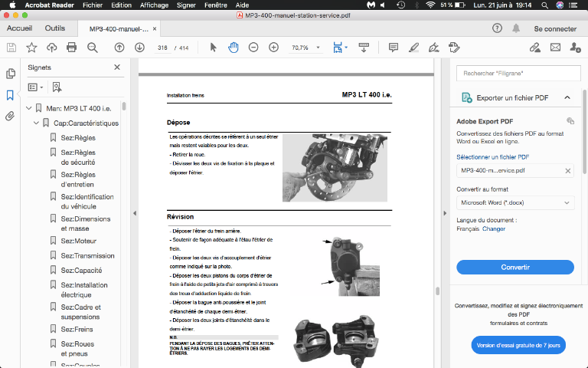Open the stamp tool

click(x=454, y=48)
